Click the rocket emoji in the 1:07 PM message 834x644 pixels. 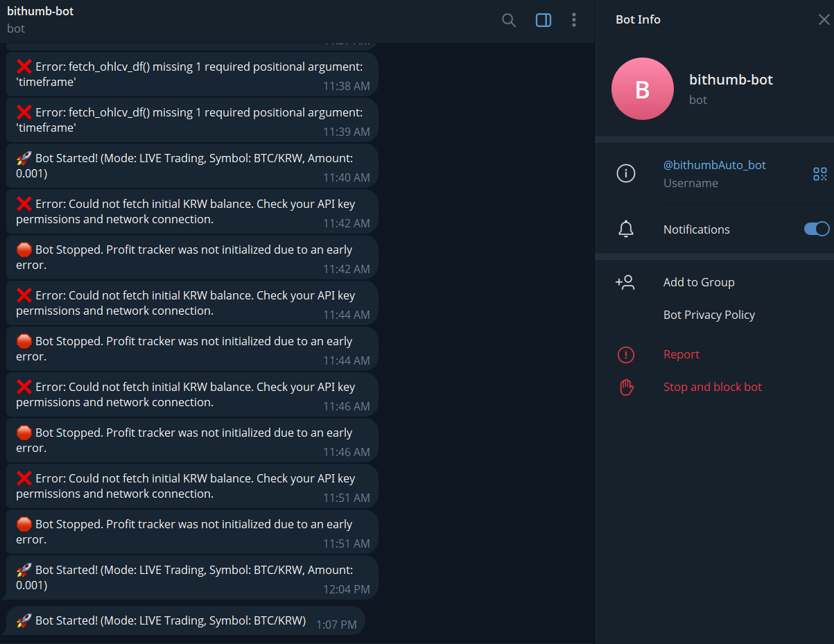pos(24,620)
